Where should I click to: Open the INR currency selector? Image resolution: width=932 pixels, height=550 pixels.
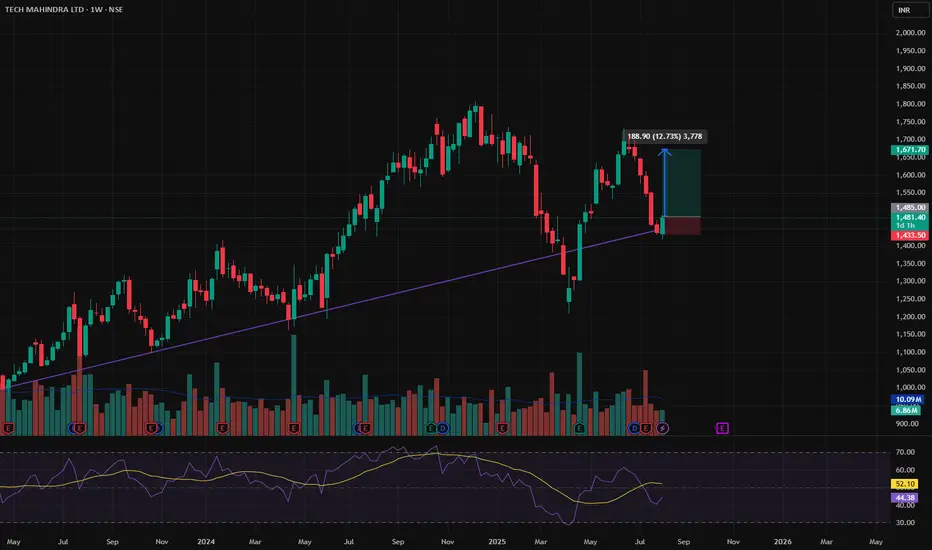[x=909, y=10]
